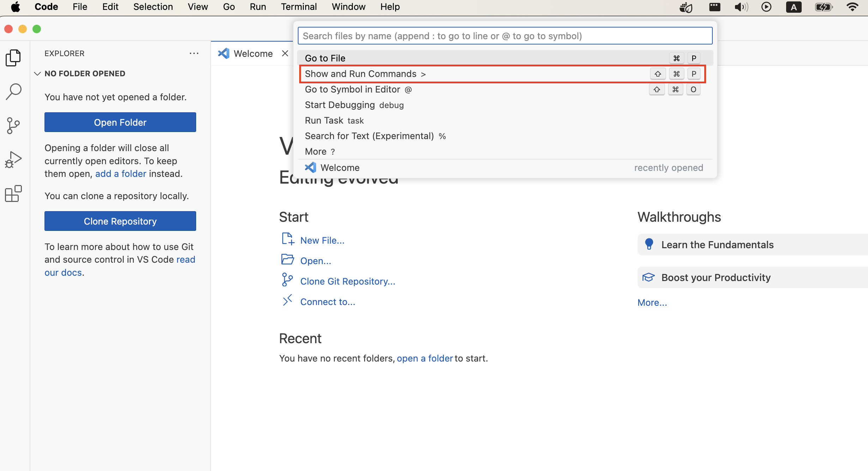The height and width of the screenshot is (471, 868).
Task: Choose Go to Symbol in Editor option
Action: click(352, 89)
